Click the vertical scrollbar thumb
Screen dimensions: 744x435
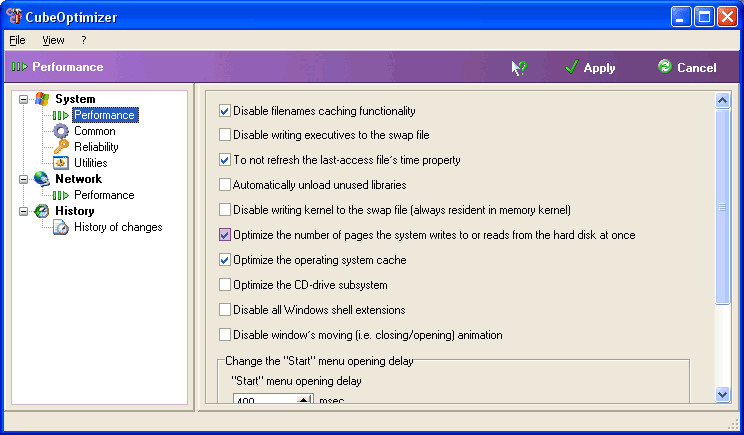(x=722, y=207)
